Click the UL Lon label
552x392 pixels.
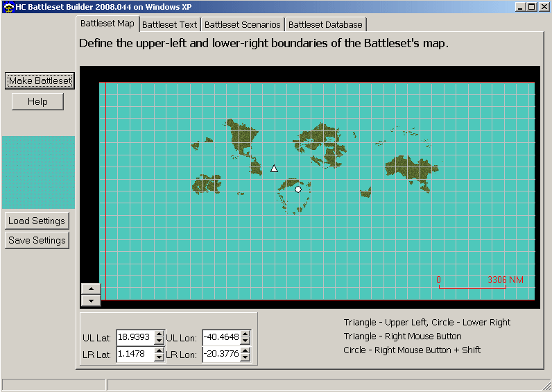(x=181, y=338)
